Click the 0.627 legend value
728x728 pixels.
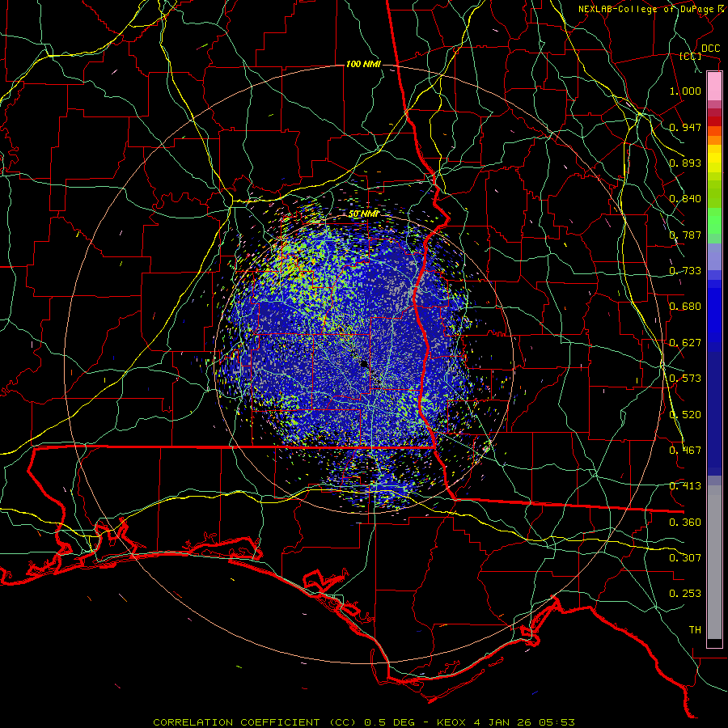[x=685, y=343]
